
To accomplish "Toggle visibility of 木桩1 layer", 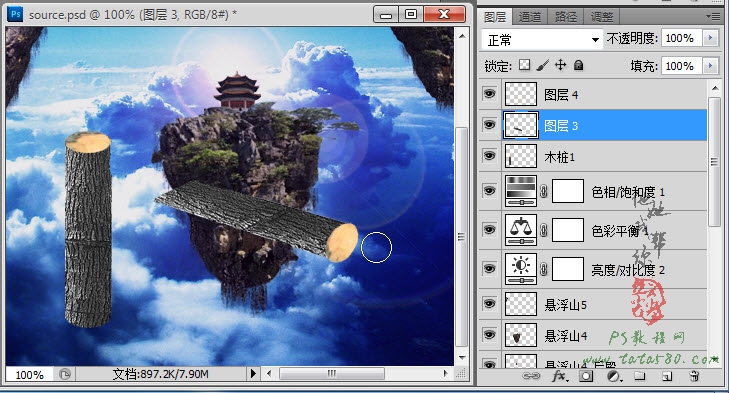I will point(490,156).
